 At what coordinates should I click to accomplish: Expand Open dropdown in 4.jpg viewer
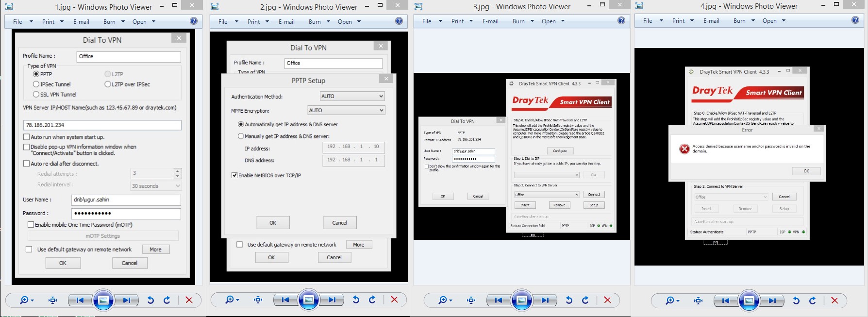(784, 21)
